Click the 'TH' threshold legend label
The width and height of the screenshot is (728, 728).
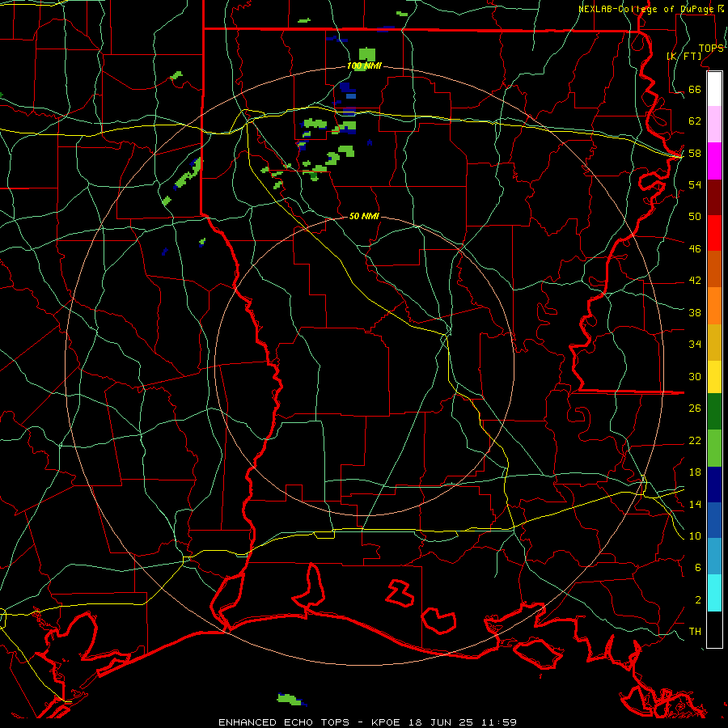(695, 632)
